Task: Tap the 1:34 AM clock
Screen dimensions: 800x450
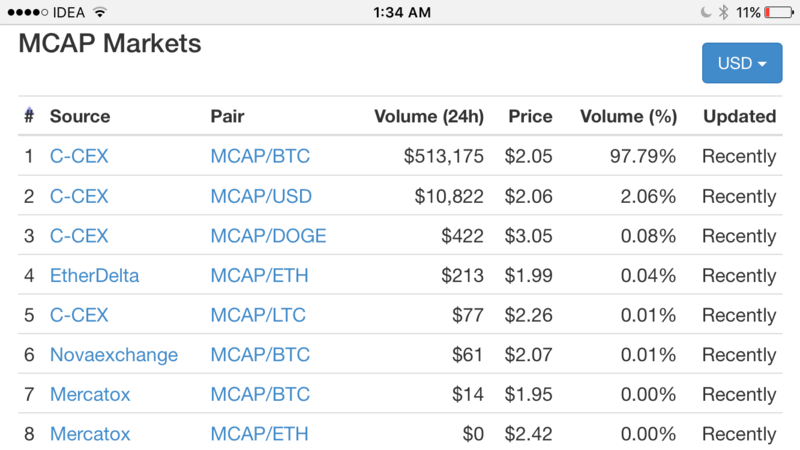Action: coord(401,13)
